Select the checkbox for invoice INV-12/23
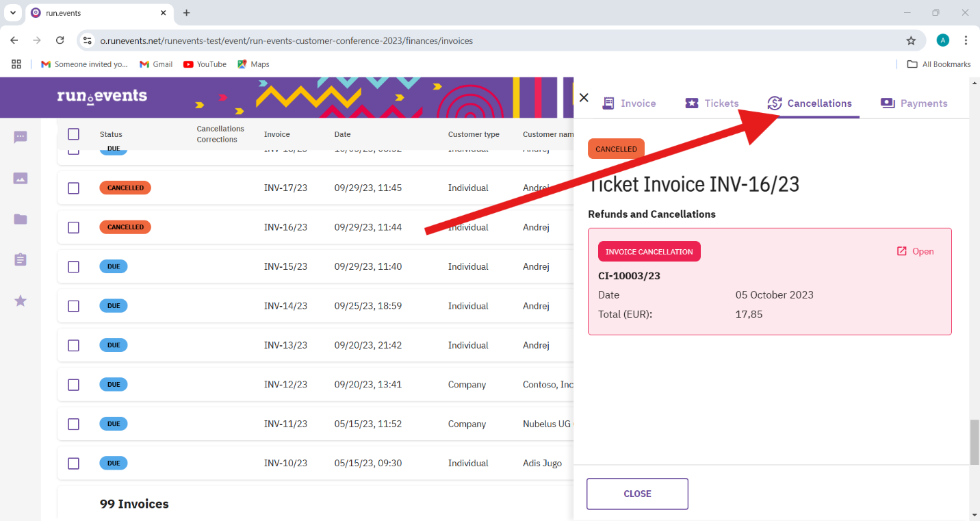Viewport: 980px width, 521px height. [74, 385]
